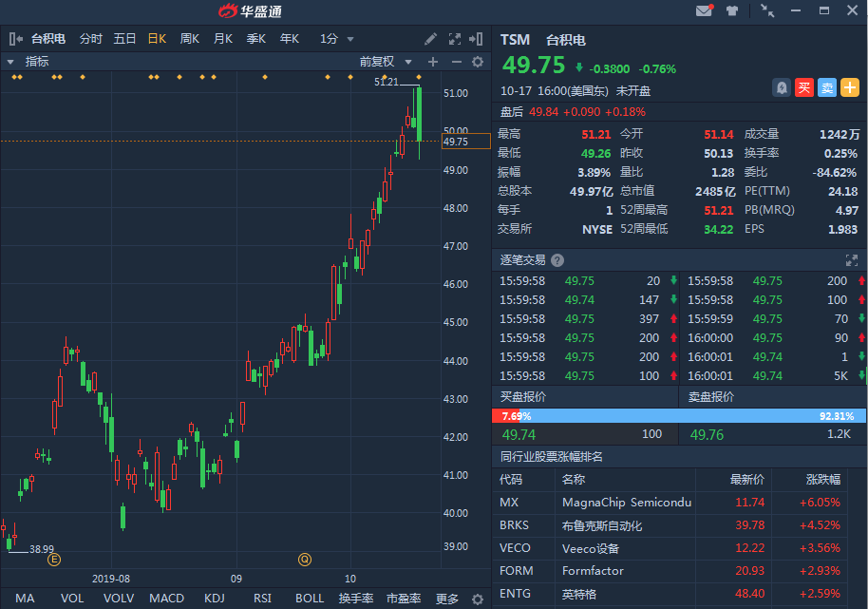
Task: Open bottom indicator settings gear
Action: click(478, 599)
